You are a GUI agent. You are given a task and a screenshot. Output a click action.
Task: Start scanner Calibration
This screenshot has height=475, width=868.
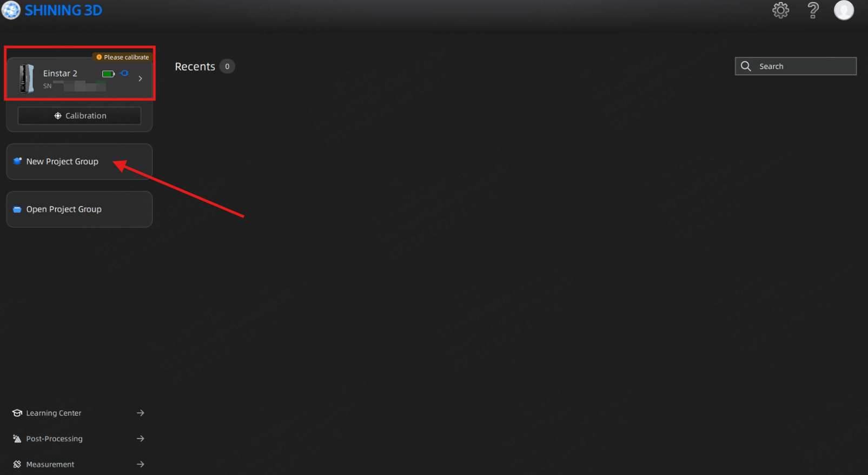point(79,116)
